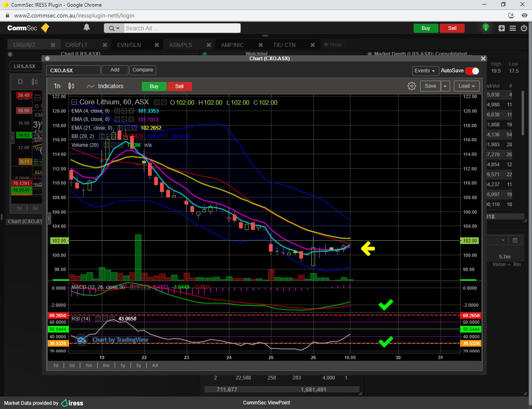The height and width of the screenshot is (409, 532).
Task: Open the hamburger menu icon
Action: [513, 28]
